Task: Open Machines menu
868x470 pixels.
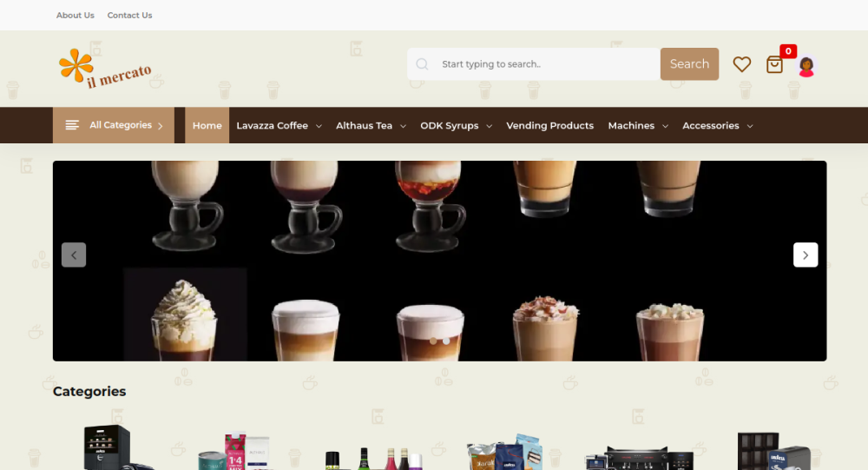Action: [x=631, y=126]
